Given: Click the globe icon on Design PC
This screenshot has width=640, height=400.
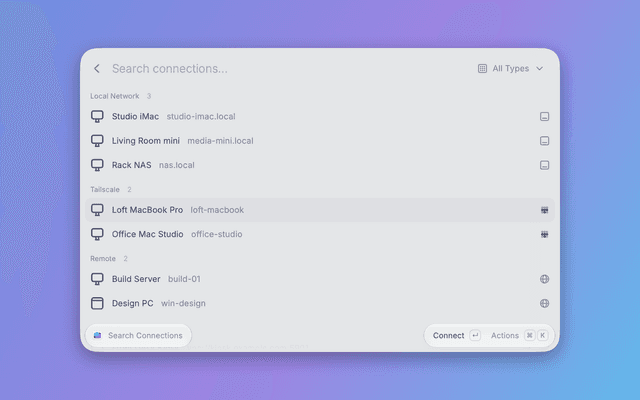Looking at the screenshot, I should (544, 303).
